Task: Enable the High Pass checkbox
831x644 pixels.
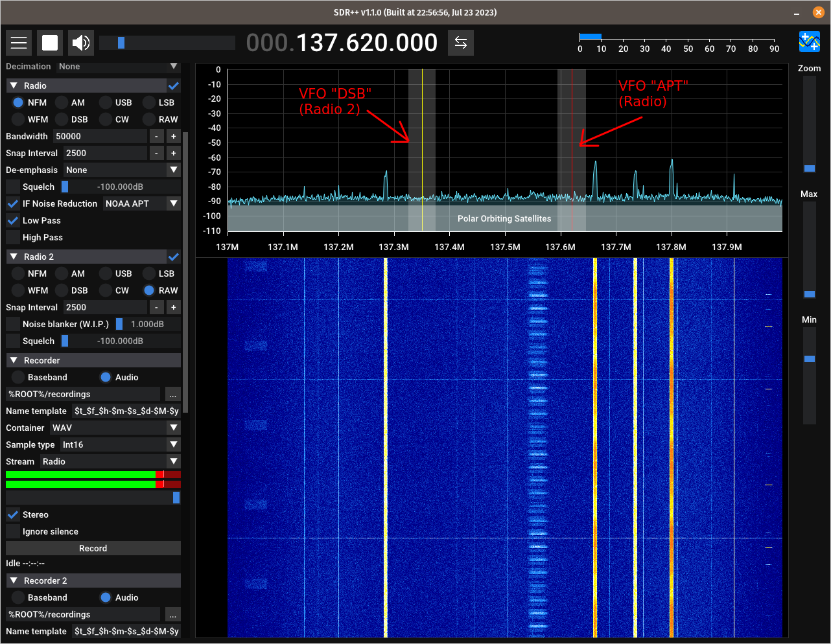Action: [x=12, y=237]
